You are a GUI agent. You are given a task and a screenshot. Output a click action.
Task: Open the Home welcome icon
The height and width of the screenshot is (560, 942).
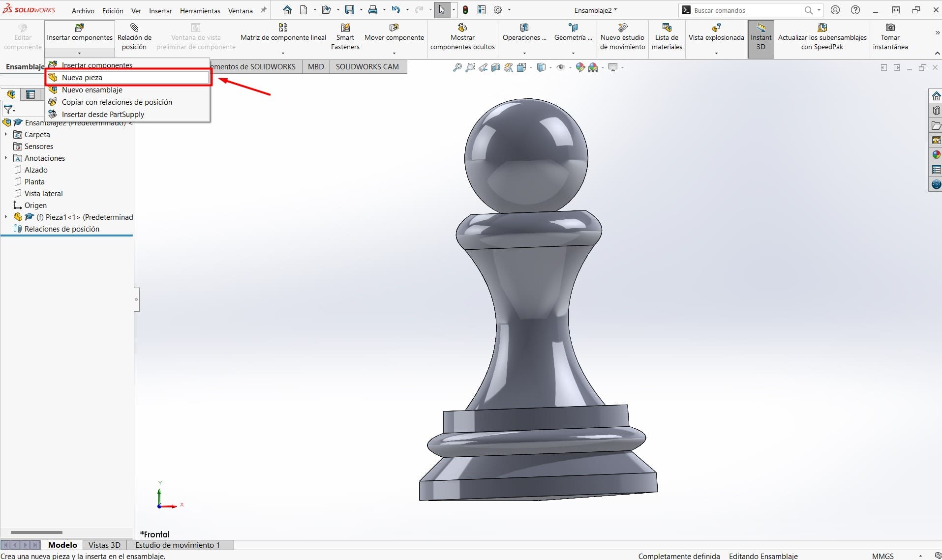pyautogui.click(x=287, y=10)
